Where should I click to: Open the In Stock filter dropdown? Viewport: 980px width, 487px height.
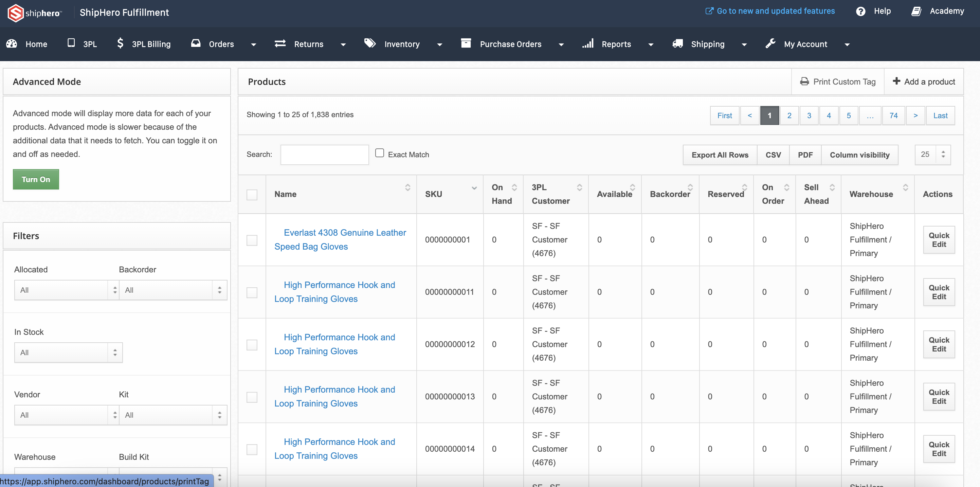[x=68, y=353]
